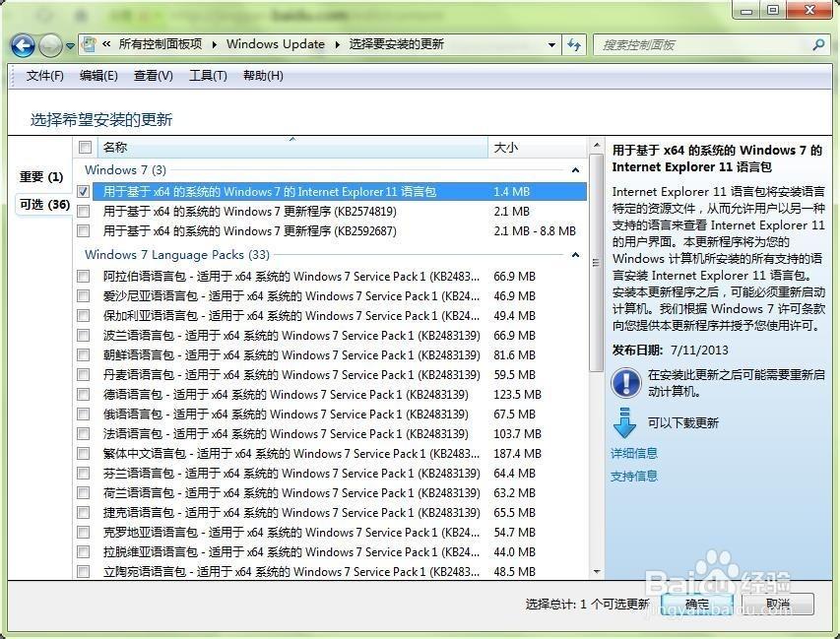Open the 查看(V) menu
This screenshot has height=639, width=840.
coord(154,76)
